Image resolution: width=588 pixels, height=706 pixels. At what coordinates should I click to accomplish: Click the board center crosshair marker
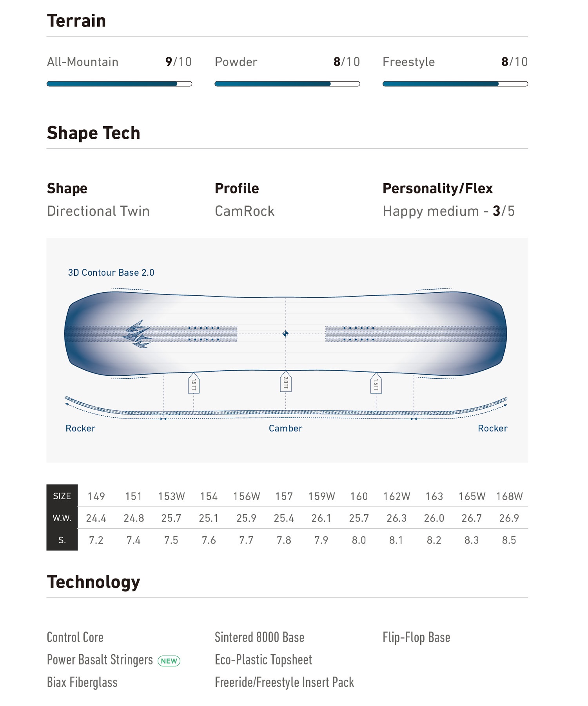coord(285,334)
